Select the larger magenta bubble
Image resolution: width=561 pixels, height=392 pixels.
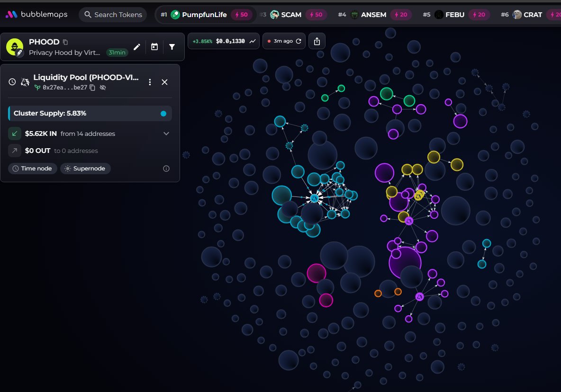(x=317, y=273)
